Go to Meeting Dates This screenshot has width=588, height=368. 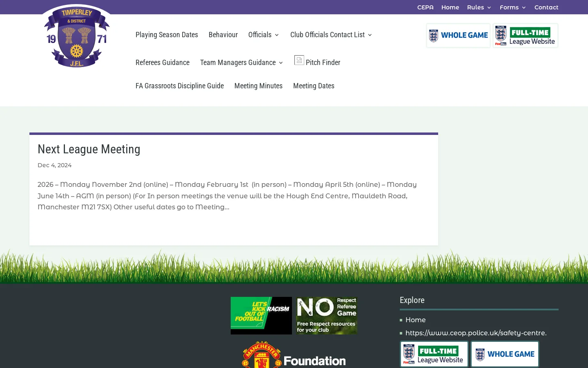[x=314, y=86]
